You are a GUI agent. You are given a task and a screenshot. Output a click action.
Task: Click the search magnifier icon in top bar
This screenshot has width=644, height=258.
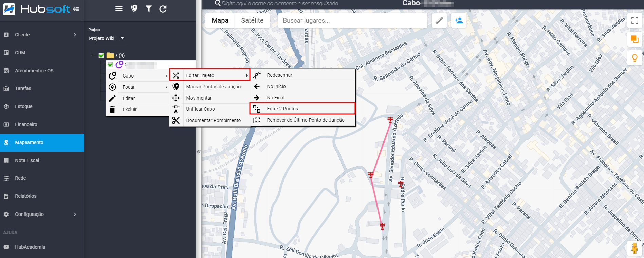click(x=218, y=3)
